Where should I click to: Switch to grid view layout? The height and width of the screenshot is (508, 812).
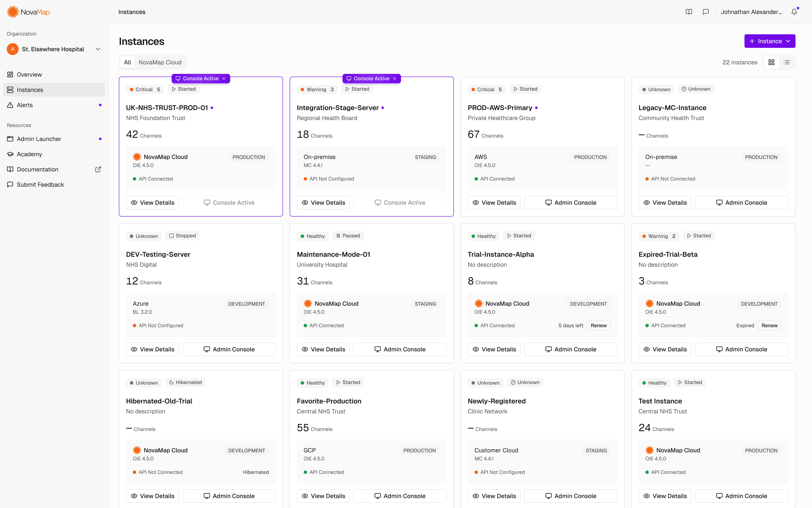[x=771, y=62]
